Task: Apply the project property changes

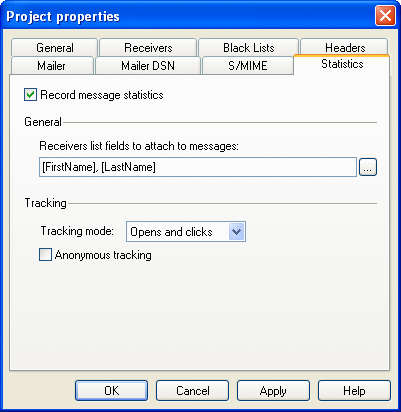Action: click(x=273, y=390)
